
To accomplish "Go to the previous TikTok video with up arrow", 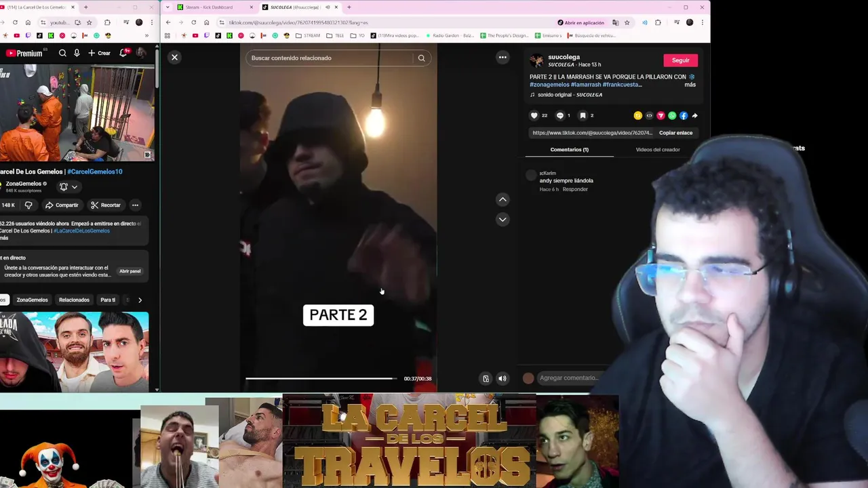I will [x=502, y=199].
